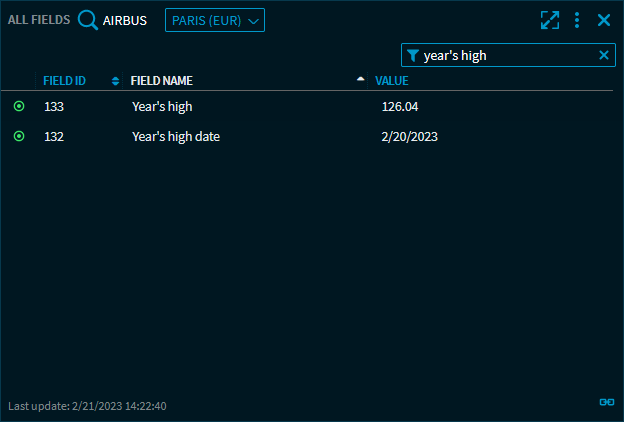Click the sort arrows next to FIELD ID
Image resolution: width=624 pixels, height=422 pixels.
115,81
